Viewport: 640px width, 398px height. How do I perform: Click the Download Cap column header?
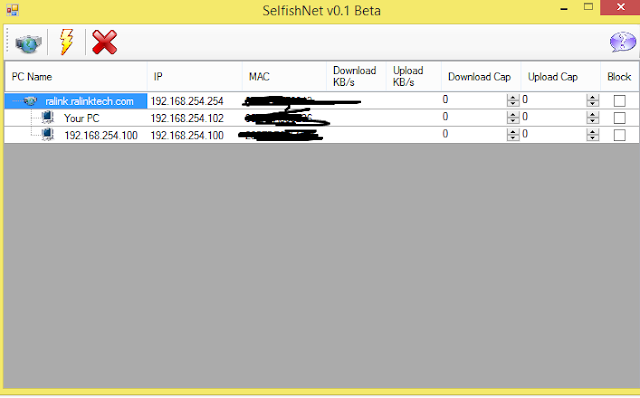tap(481, 77)
